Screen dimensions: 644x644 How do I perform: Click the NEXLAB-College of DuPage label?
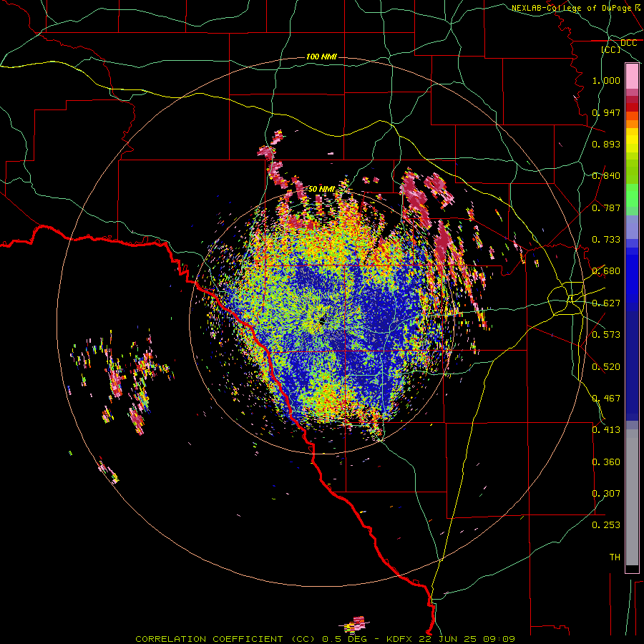click(571, 8)
